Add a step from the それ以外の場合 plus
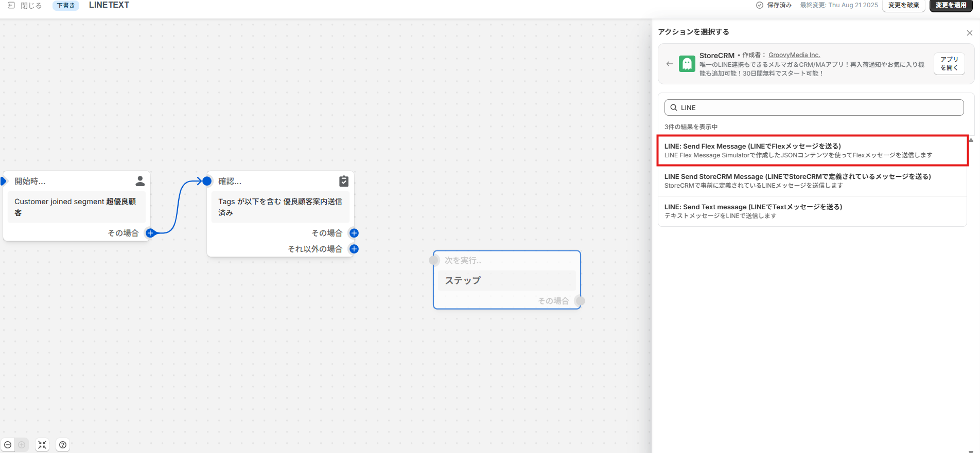This screenshot has width=980, height=453. click(354, 249)
